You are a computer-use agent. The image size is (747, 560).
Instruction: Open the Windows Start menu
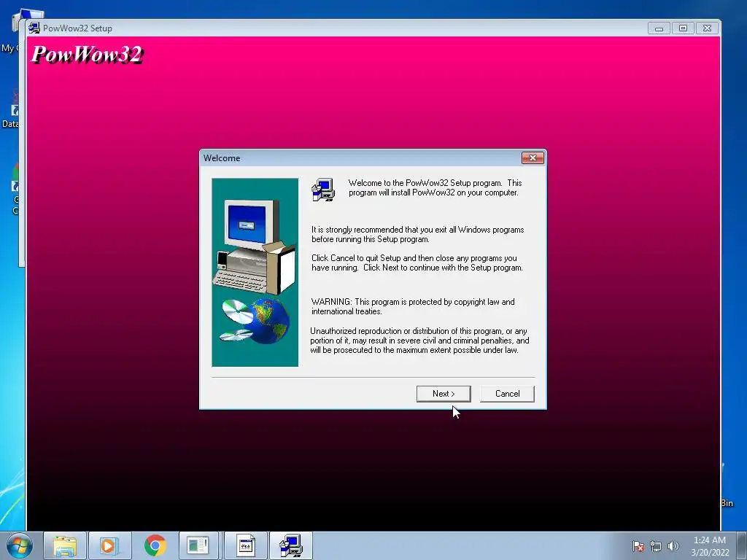[20, 545]
